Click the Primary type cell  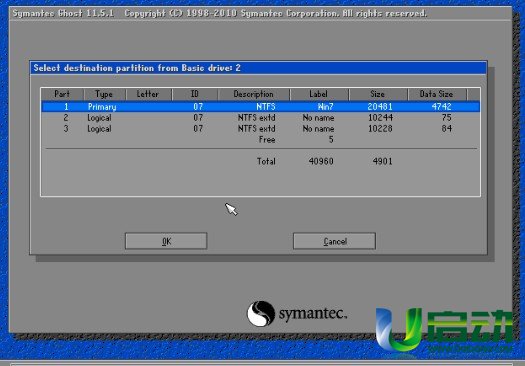point(102,107)
